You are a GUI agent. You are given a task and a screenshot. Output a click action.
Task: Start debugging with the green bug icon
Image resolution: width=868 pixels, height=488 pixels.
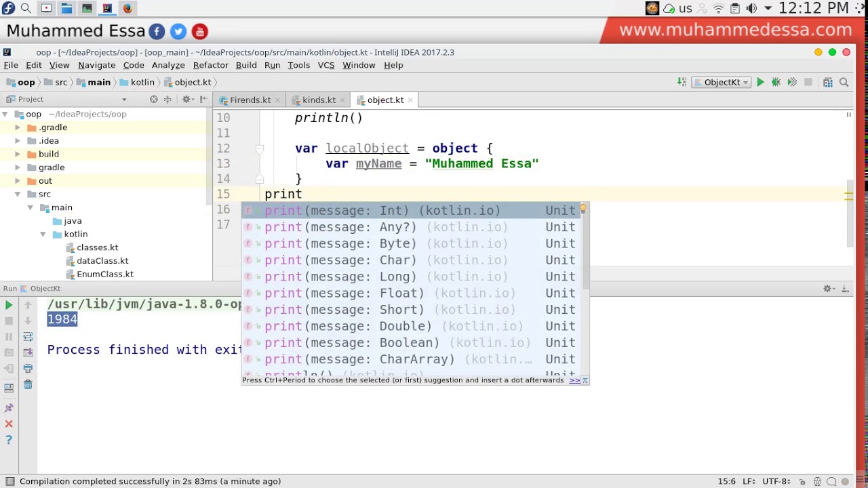(776, 82)
